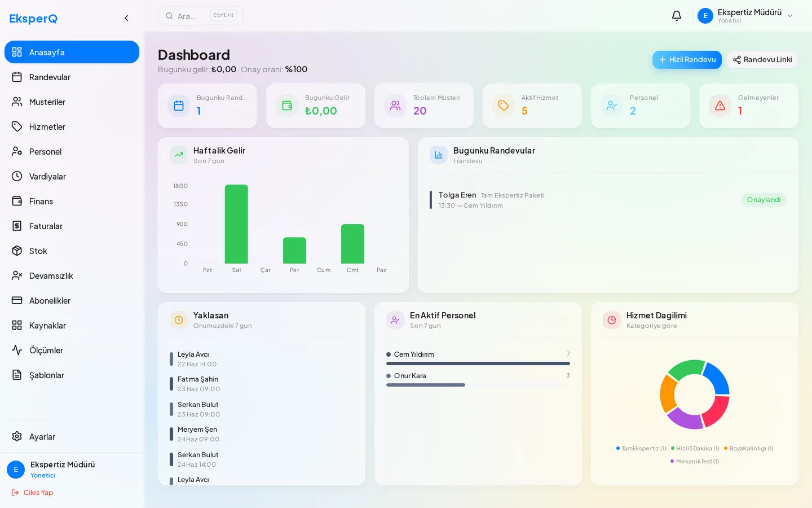This screenshot has height=508, width=812.
Task: Navigate to Faturalar page
Action: 72,226
